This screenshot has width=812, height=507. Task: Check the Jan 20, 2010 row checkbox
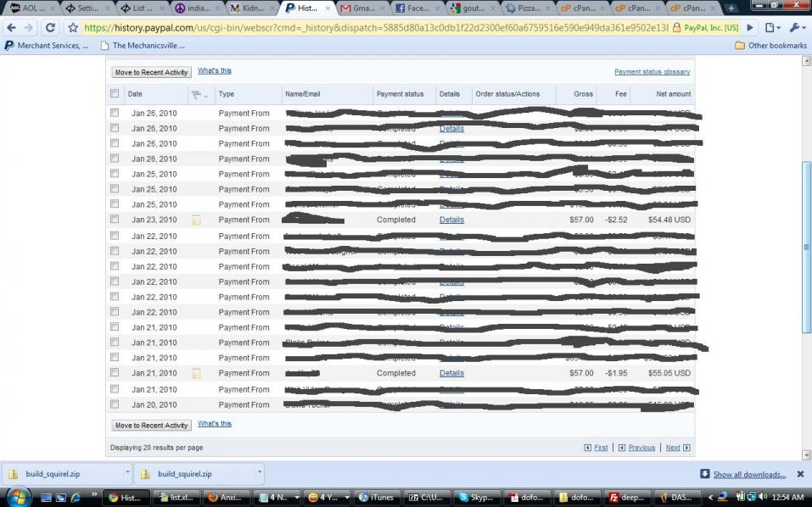(x=115, y=404)
